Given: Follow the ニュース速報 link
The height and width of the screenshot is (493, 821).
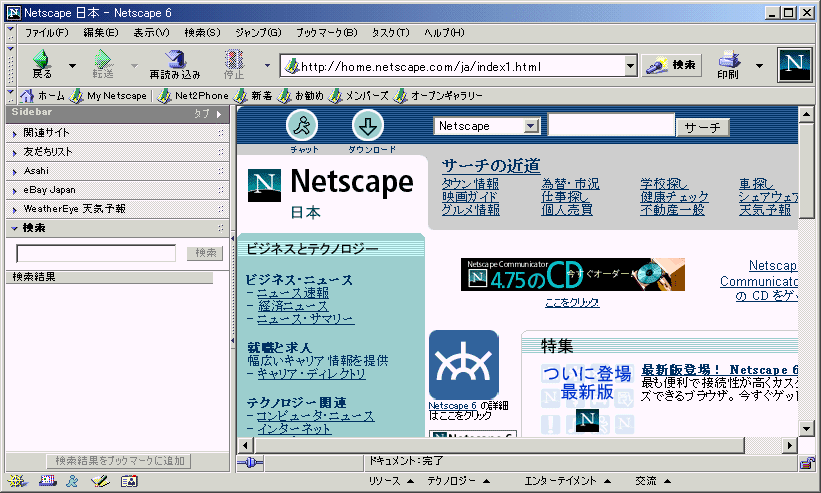Looking at the screenshot, I should (x=293, y=293).
